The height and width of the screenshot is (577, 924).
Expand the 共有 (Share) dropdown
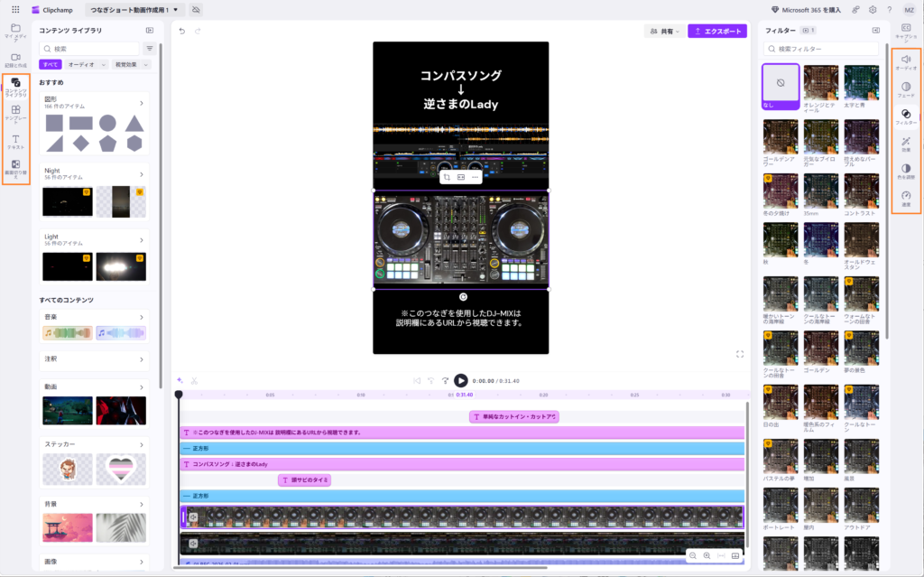point(663,31)
